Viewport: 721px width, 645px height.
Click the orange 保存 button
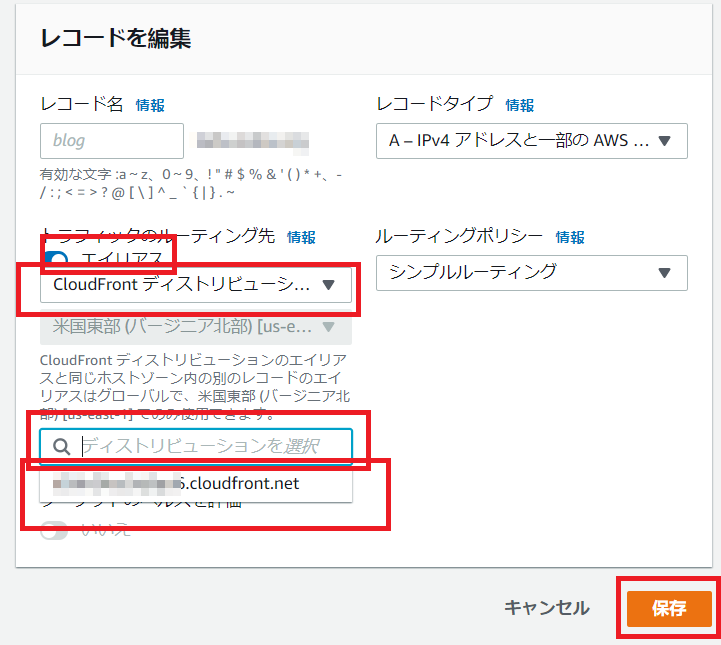(x=669, y=608)
